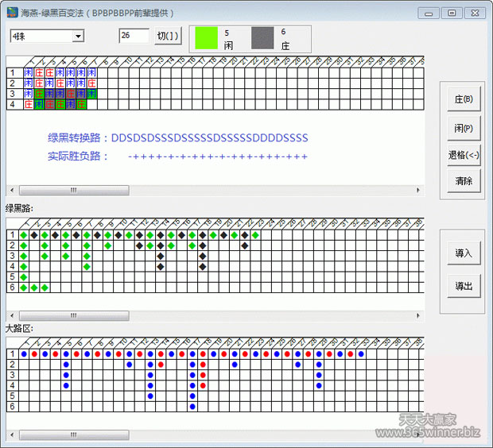This screenshot has height=448, width=493.
Task: Click the bright green 闲 color swatch
Action: (206, 38)
